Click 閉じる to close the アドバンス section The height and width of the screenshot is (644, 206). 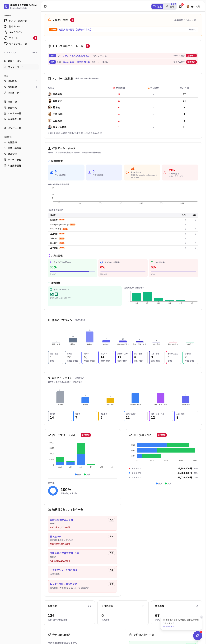(35, 52)
